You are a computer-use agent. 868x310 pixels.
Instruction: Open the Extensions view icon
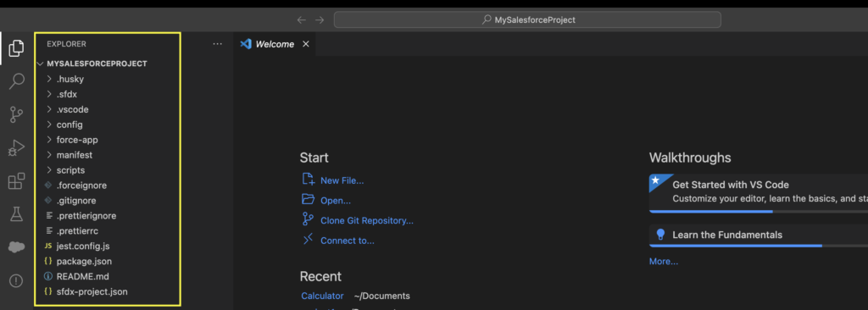pyautogui.click(x=17, y=181)
